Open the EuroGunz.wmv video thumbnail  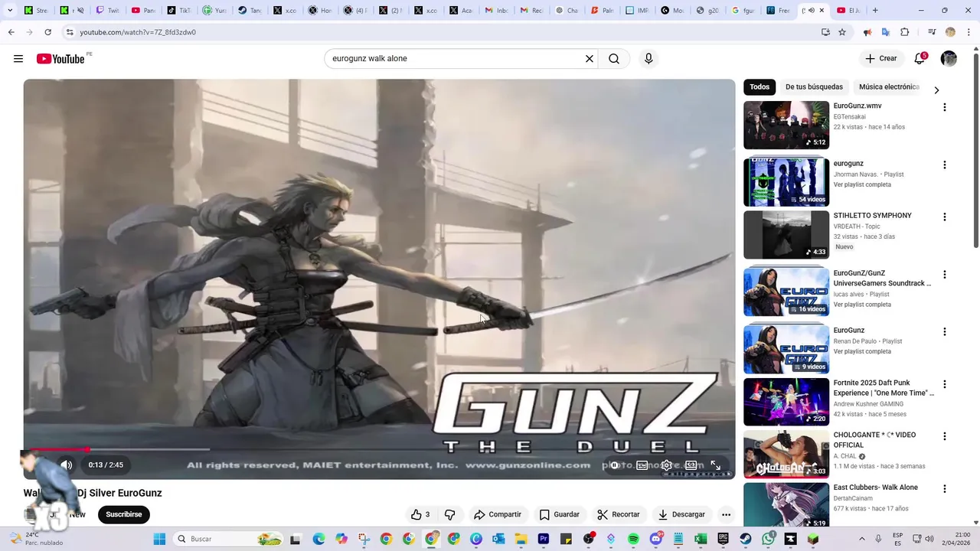(786, 125)
